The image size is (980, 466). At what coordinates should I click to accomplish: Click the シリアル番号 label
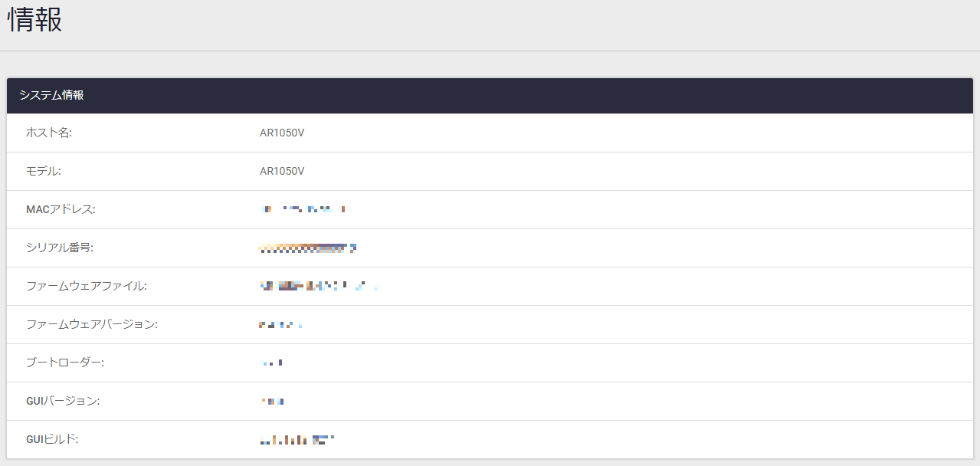click(x=60, y=248)
